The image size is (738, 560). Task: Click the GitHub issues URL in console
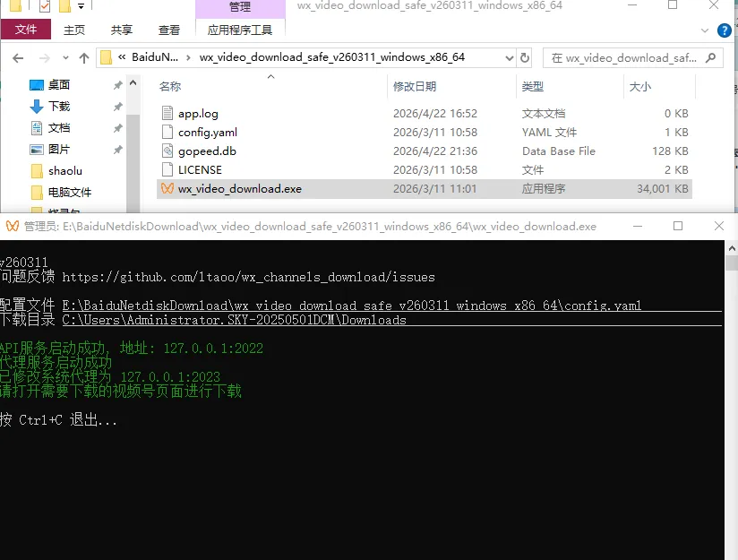click(248, 277)
